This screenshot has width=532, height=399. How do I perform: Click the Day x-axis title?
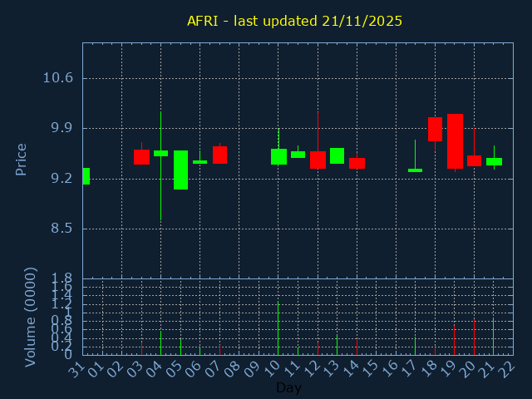pos(288,387)
